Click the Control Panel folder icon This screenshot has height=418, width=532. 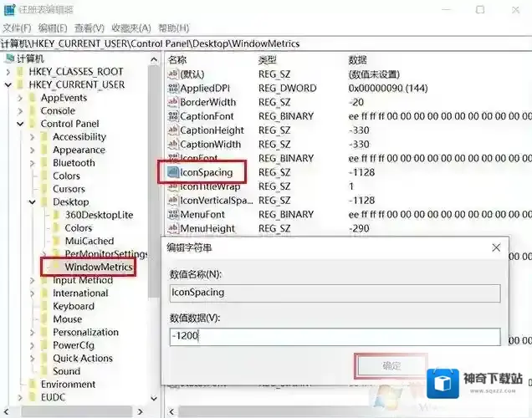point(33,124)
